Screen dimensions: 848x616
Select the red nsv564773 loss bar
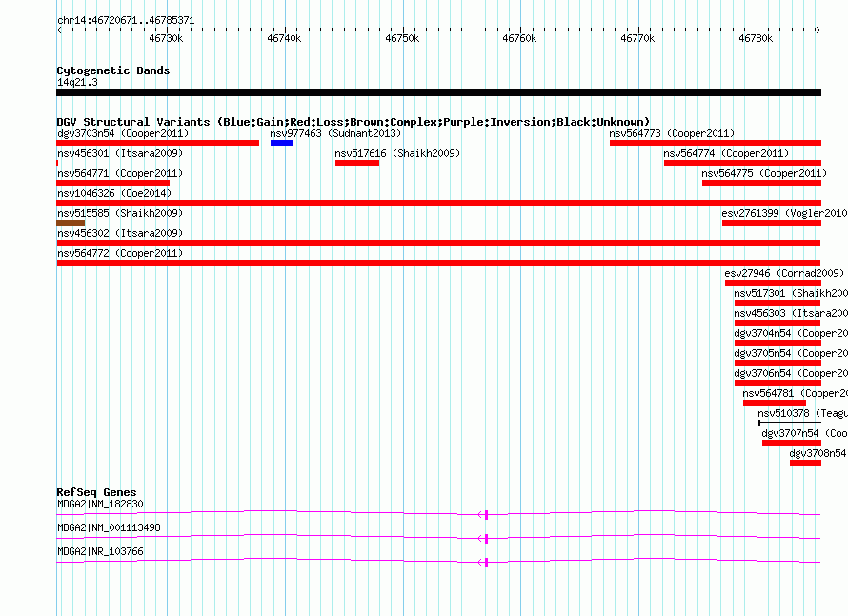tap(716, 143)
